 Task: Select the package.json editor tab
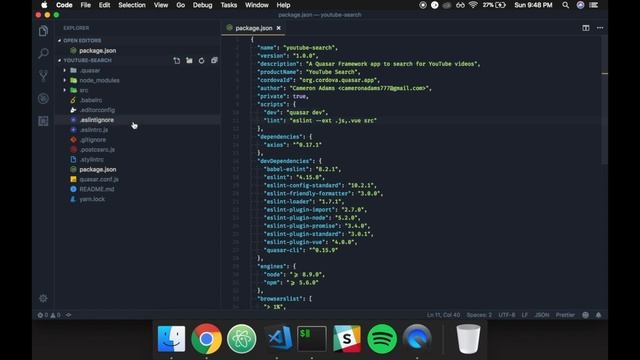pos(253,28)
